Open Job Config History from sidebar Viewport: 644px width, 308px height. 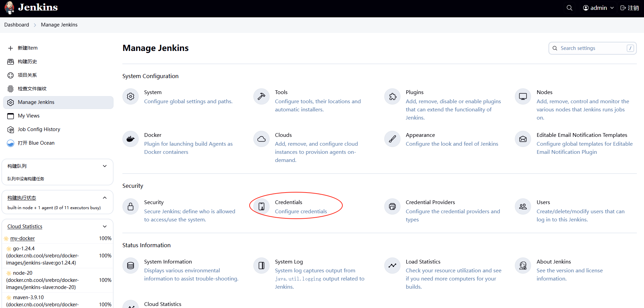pos(39,129)
